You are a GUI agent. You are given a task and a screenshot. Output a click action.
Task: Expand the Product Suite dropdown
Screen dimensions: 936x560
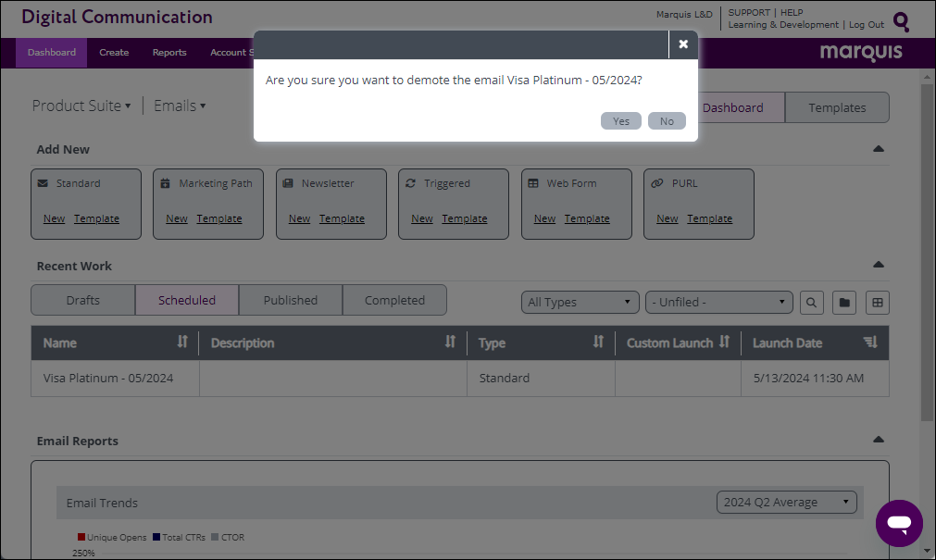pos(81,106)
